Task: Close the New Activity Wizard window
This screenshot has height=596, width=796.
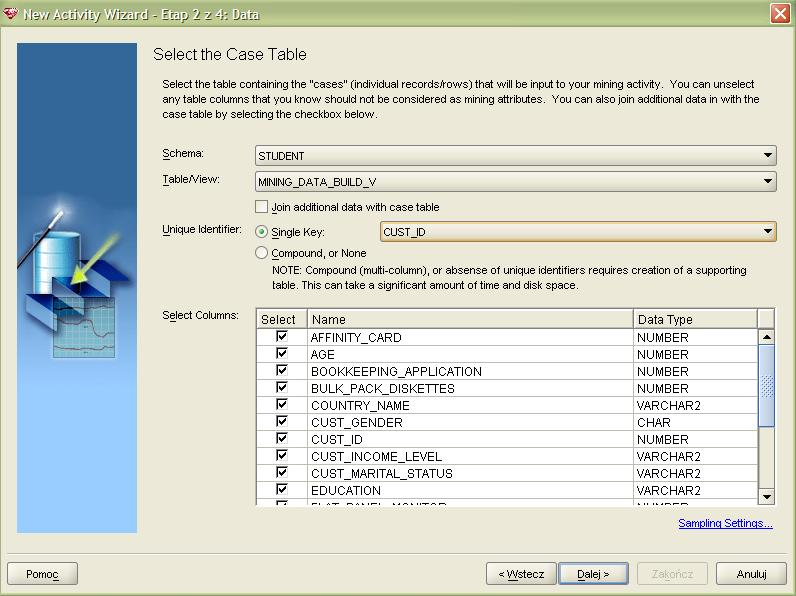Action: [780, 13]
